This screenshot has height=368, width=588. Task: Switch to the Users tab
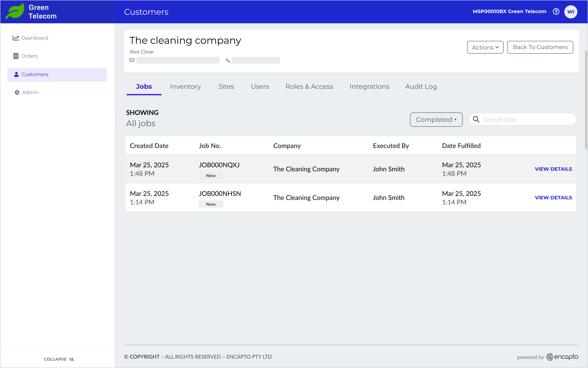[x=260, y=87]
